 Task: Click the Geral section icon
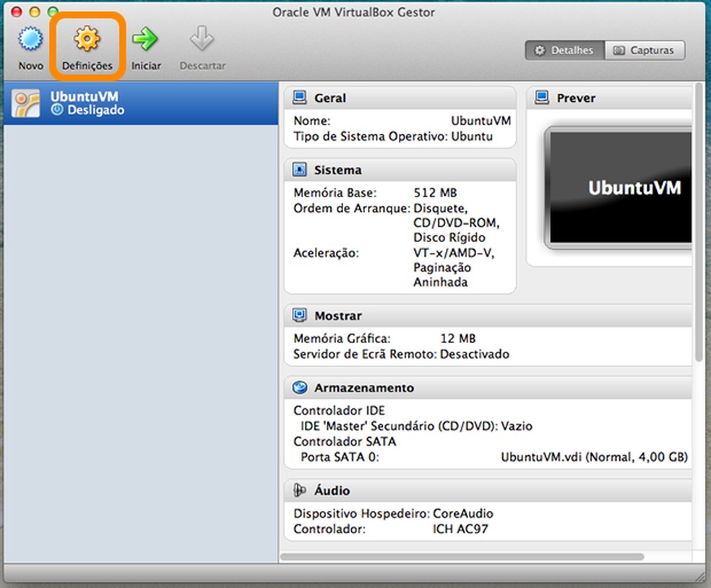300,97
